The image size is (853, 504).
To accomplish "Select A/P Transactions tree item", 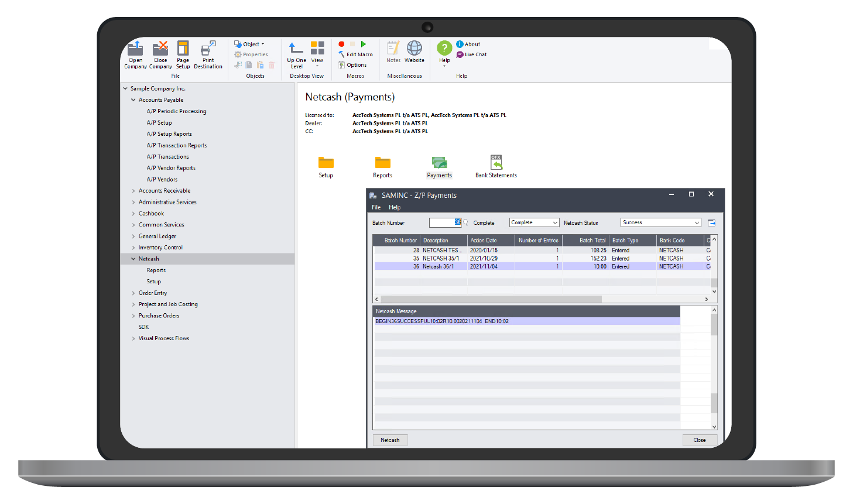I will pyautogui.click(x=168, y=157).
